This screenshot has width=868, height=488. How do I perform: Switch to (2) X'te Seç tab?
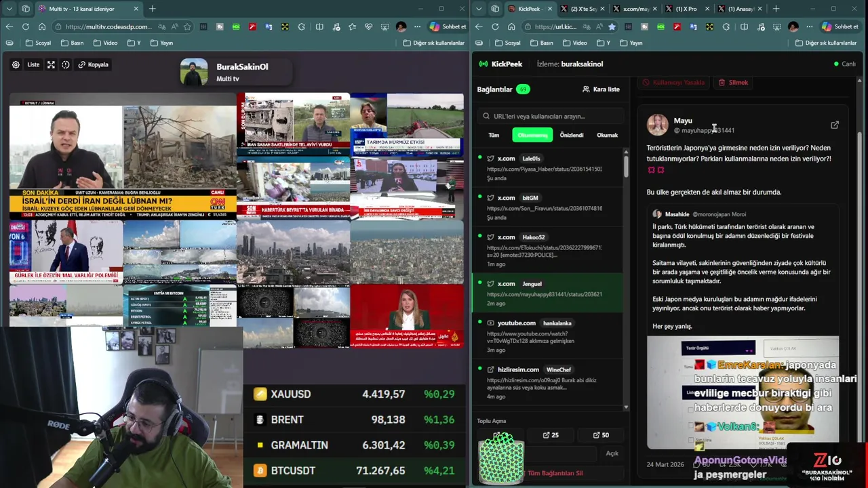583,9
